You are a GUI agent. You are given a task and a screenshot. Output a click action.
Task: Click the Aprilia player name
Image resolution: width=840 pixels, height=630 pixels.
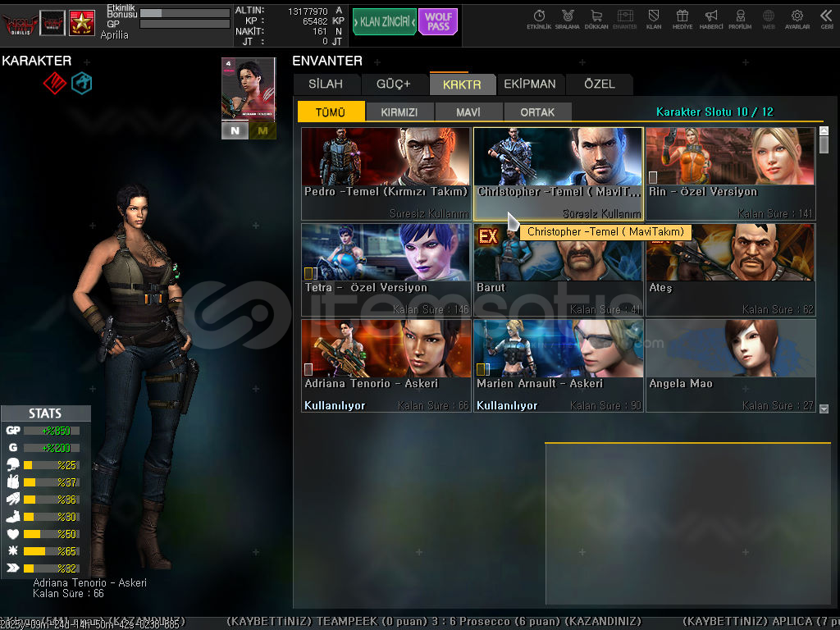click(115, 34)
